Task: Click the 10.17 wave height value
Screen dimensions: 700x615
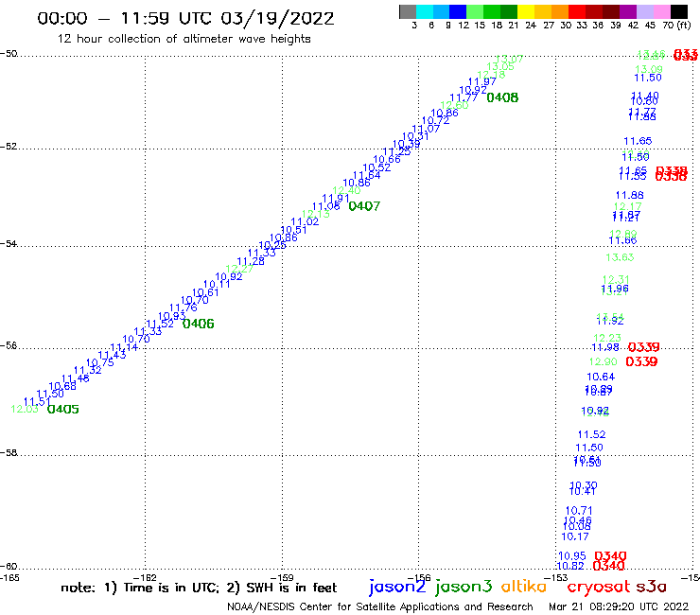Action: (x=575, y=536)
